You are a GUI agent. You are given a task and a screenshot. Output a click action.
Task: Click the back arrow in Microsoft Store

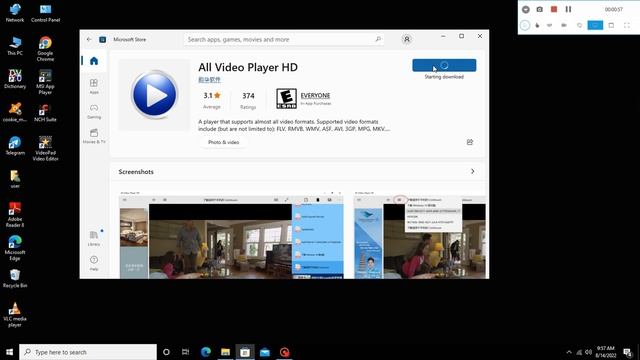[x=89, y=39]
